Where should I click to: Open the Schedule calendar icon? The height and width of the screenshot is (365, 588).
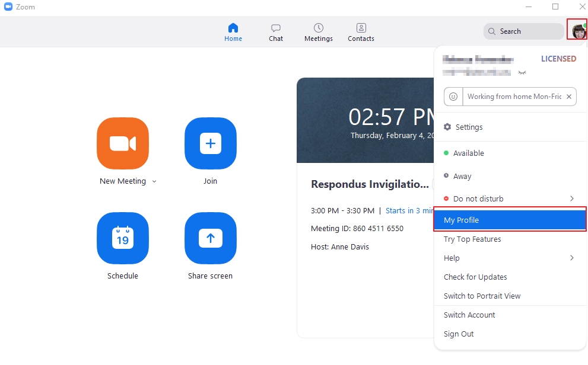tap(123, 238)
